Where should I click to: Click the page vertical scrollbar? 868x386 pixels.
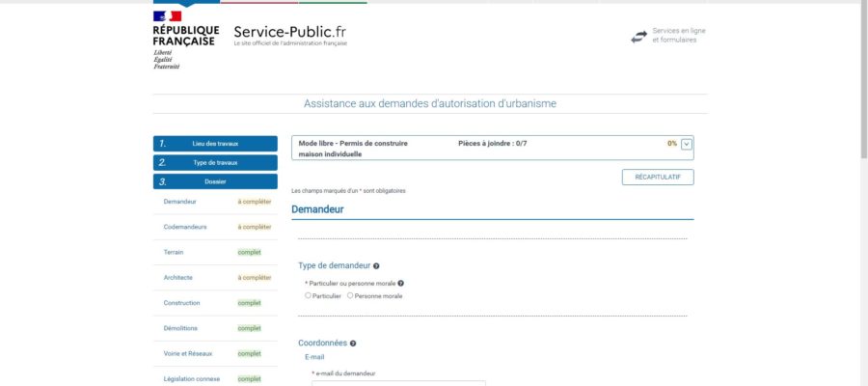[x=864, y=80]
